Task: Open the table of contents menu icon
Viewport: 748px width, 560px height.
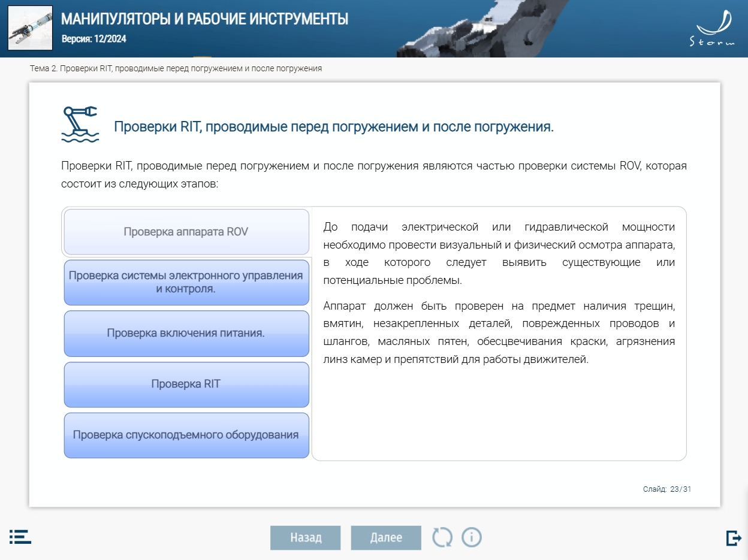Action: coord(20,537)
